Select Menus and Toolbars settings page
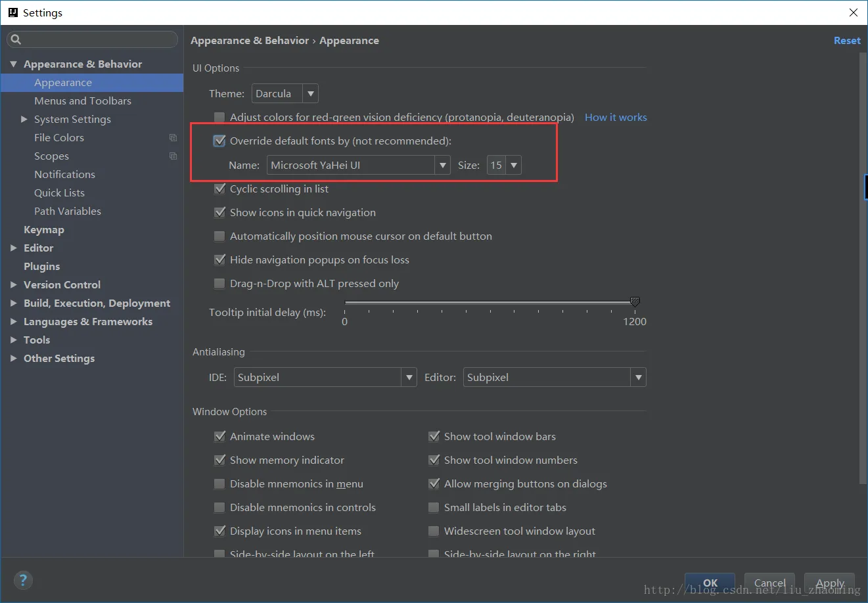The width and height of the screenshot is (868, 603). (83, 101)
